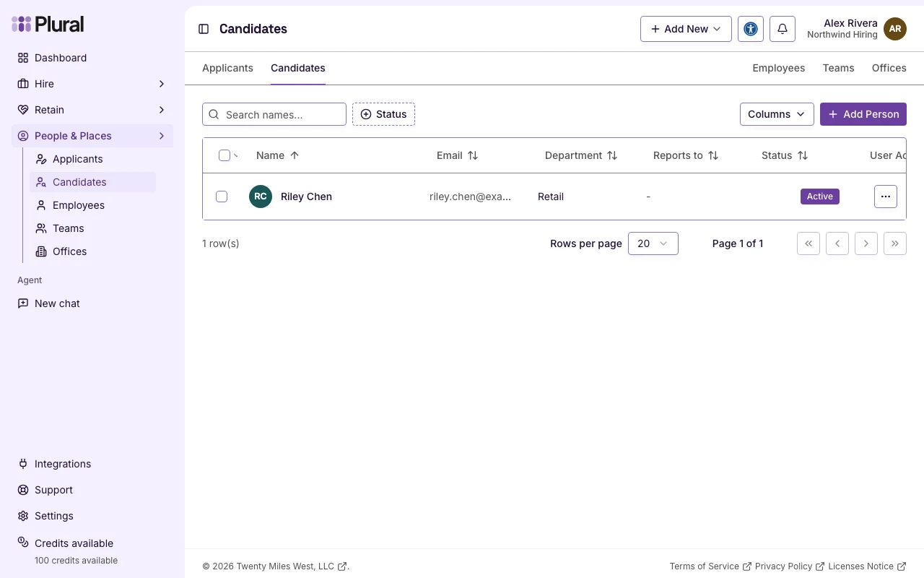Sort by Name column
This screenshot has width=924, height=578.
point(278,155)
